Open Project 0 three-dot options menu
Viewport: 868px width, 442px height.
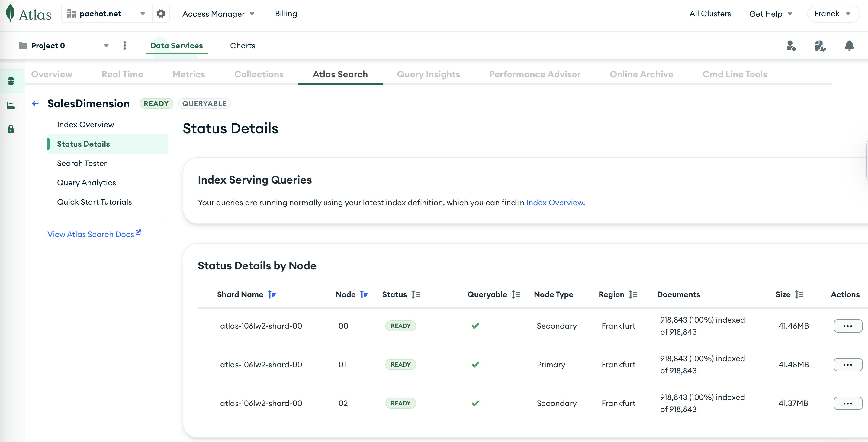pyautogui.click(x=125, y=46)
